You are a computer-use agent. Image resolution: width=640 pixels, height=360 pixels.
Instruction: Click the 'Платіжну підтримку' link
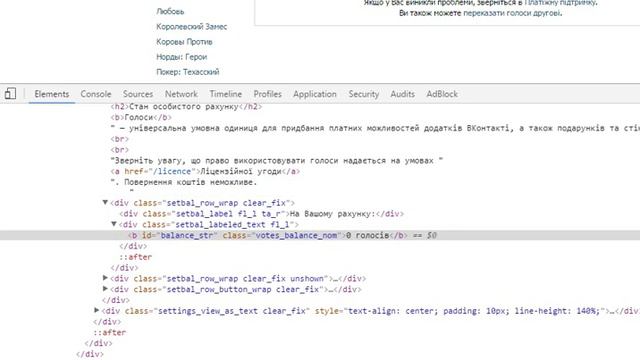pyautogui.click(x=560, y=3)
